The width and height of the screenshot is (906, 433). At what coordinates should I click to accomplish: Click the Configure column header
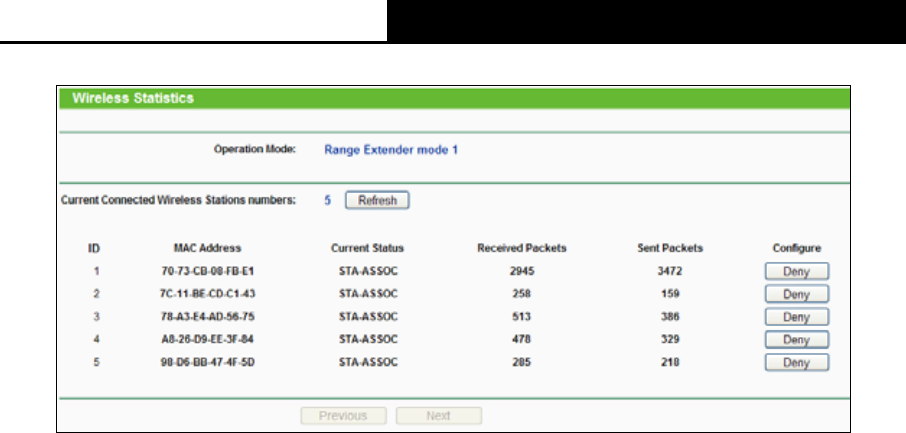pyautogui.click(x=797, y=248)
